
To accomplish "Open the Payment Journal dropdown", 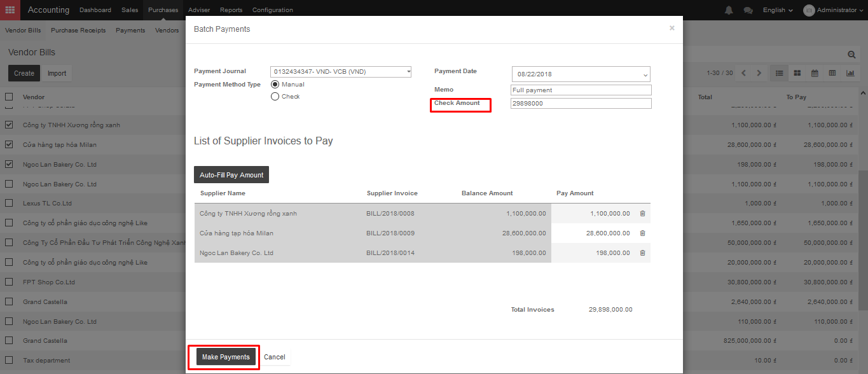I will click(341, 72).
